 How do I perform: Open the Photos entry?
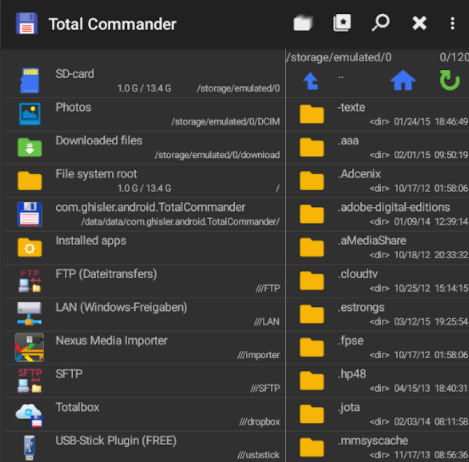pos(143,114)
